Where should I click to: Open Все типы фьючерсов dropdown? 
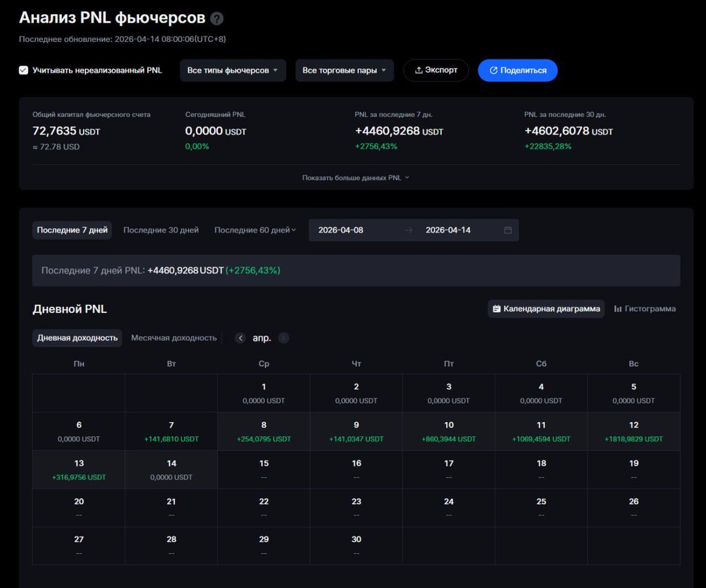[233, 71]
